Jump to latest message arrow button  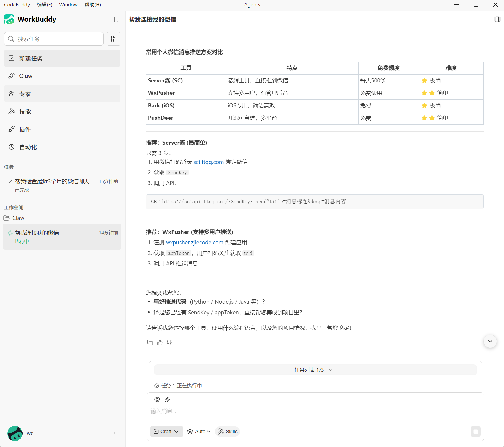pyautogui.click(x=490, y=341)
